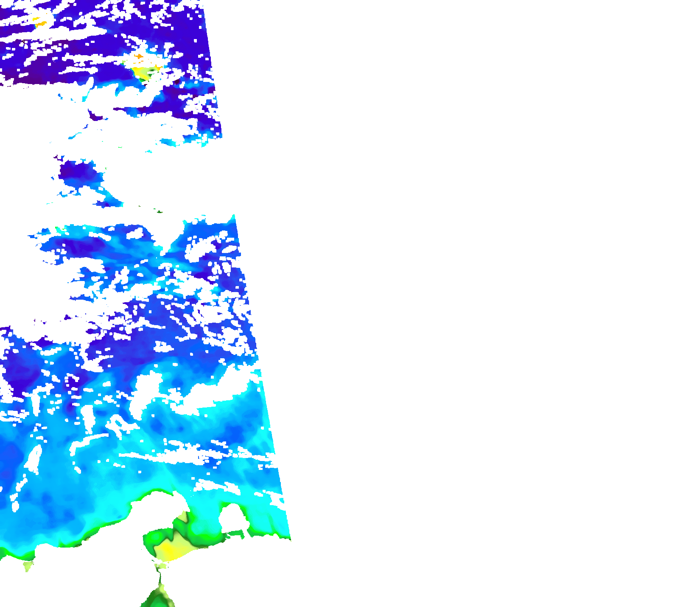Click the tiny dark green speck below the isolated blob

pyautogui.click(x=159, y=211)
